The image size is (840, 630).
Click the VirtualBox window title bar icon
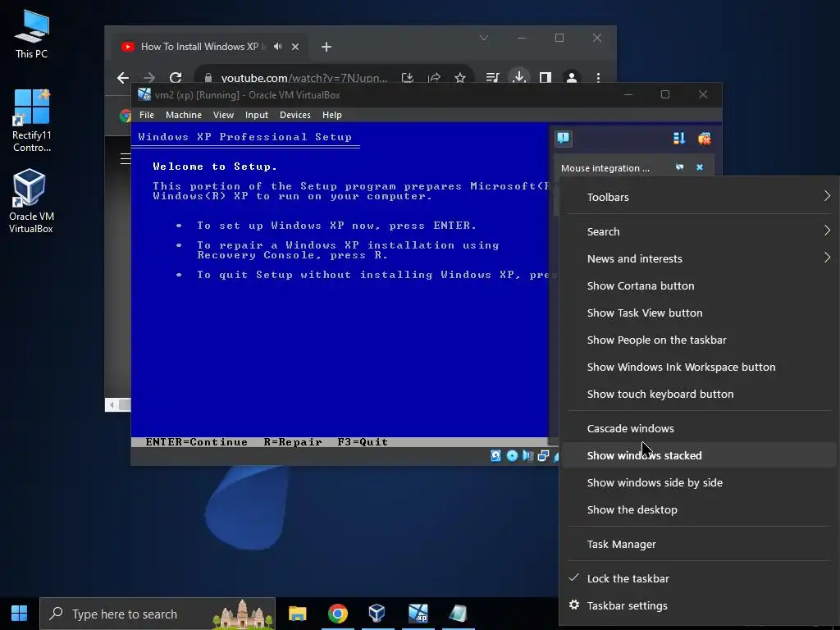(144, 95)
